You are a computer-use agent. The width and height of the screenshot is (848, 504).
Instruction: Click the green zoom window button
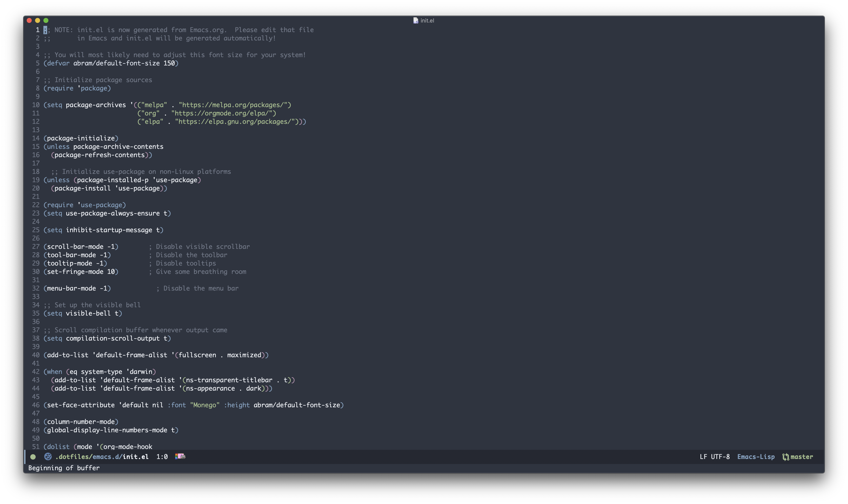[46, 20]
